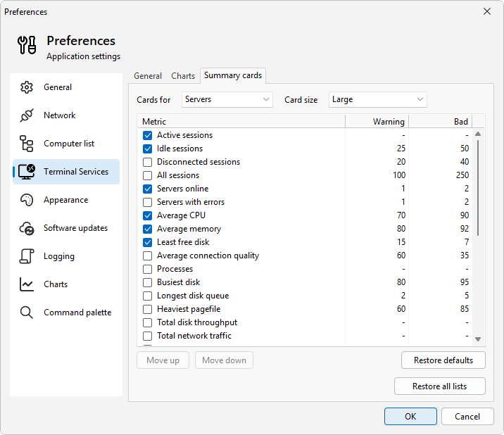Click Busiest disk bad value 95
Screen dimensions: 504x435
[465, 282]
